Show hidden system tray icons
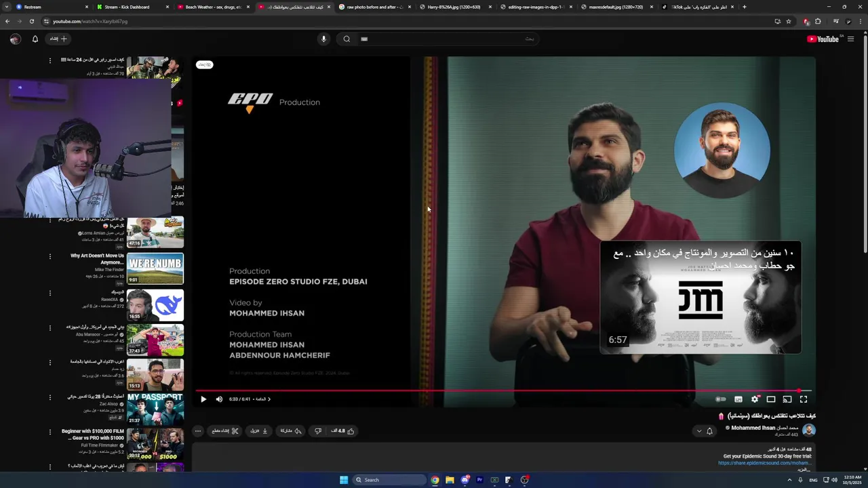The width and height of the screenshot is (868, 488). [x=789, y=480]
